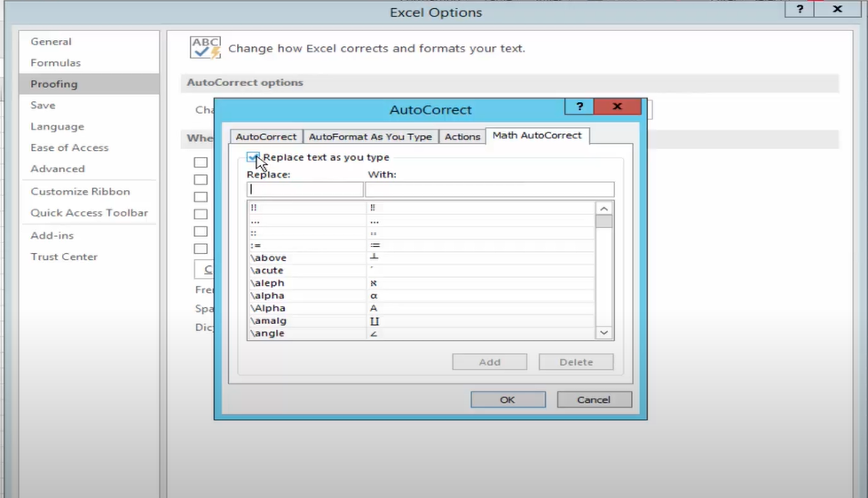Toggle the fifth checkbox in Excel Options proofing list
This screenshot has height=498, width=868.
[x=201, y=232]
